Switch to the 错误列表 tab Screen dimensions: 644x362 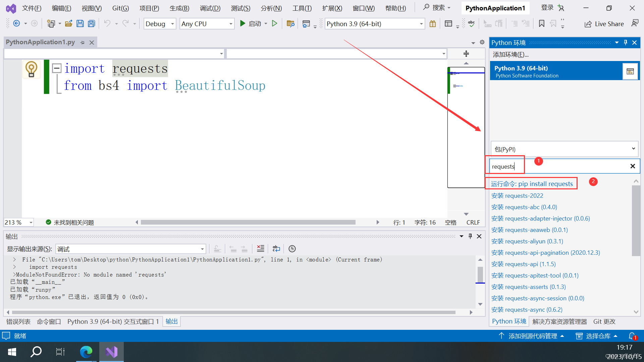point(18,321)
